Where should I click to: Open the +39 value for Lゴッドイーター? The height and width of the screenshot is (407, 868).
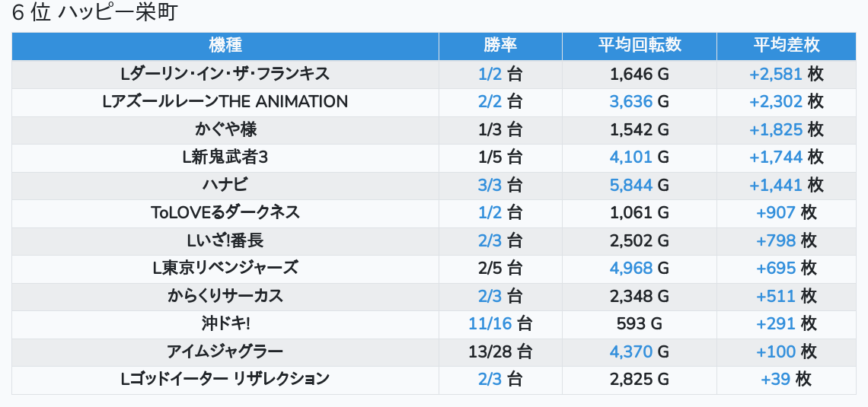pyautogui.click(x=776, y=380)
